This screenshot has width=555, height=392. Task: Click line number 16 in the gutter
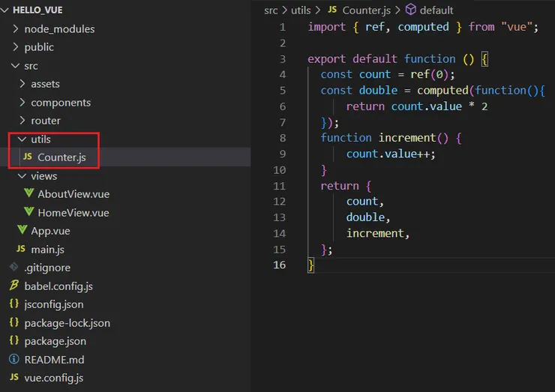279,265
